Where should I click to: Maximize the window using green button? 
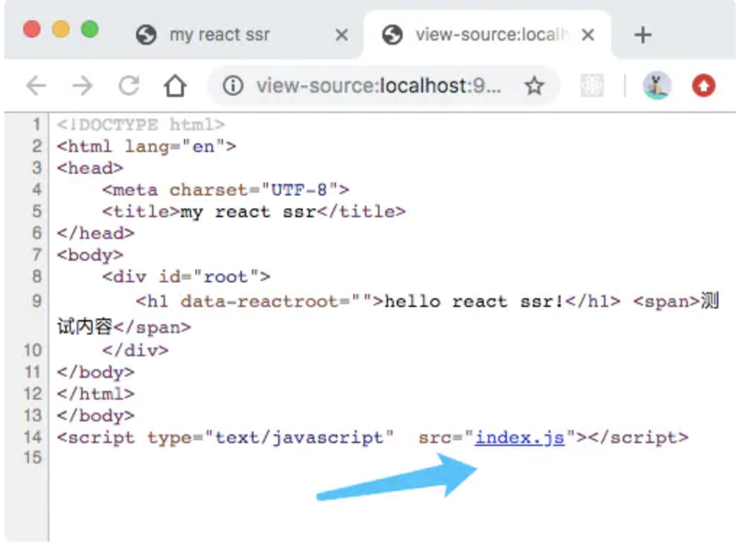pyautogui.click(x=90, y=30)
